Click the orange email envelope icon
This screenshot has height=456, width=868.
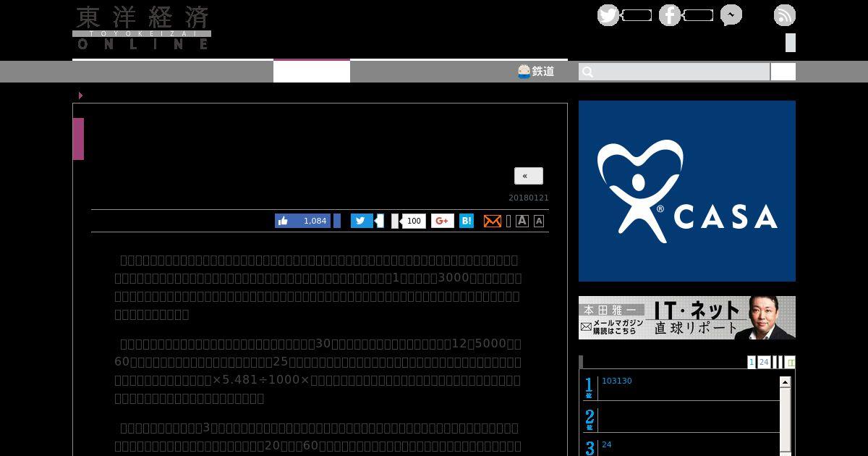[493, 221]
